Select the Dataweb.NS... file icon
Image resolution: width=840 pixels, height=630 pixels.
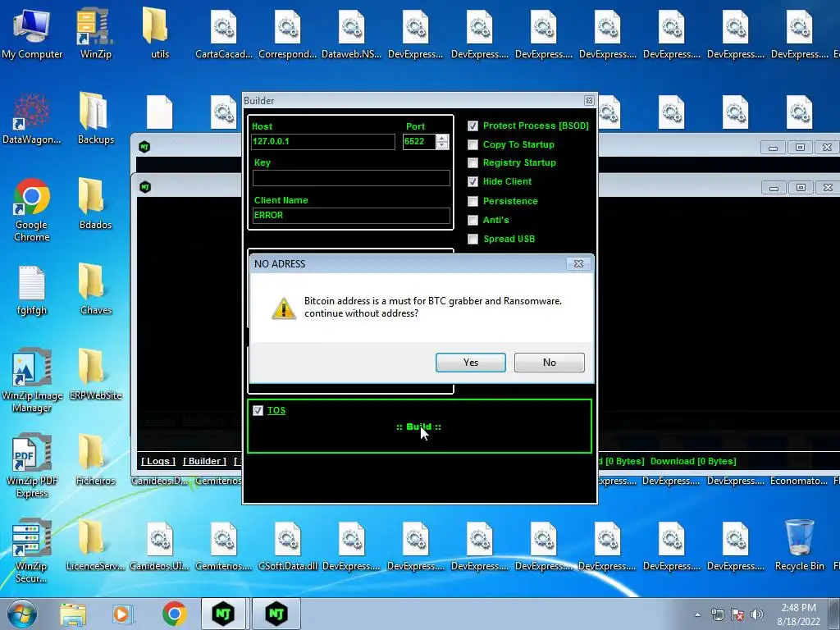click(x=351, y=33)
